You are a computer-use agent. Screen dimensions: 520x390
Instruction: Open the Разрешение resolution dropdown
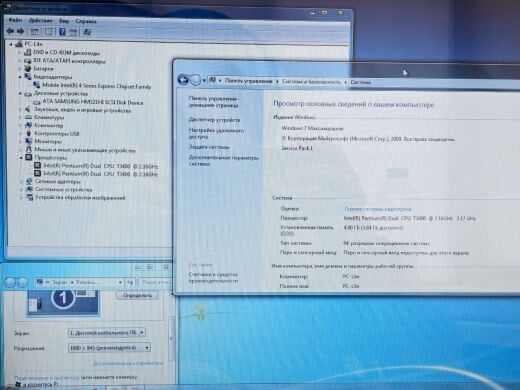point(109,348)
